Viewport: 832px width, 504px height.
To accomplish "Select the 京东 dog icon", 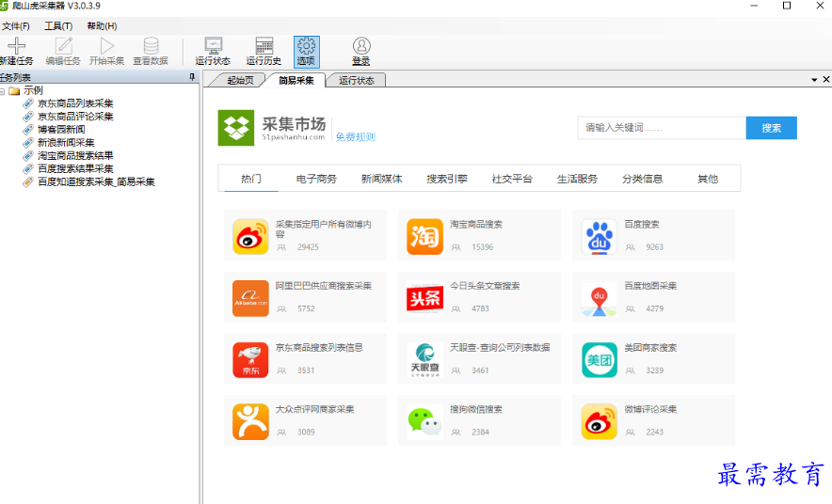I will click(250, 360).
